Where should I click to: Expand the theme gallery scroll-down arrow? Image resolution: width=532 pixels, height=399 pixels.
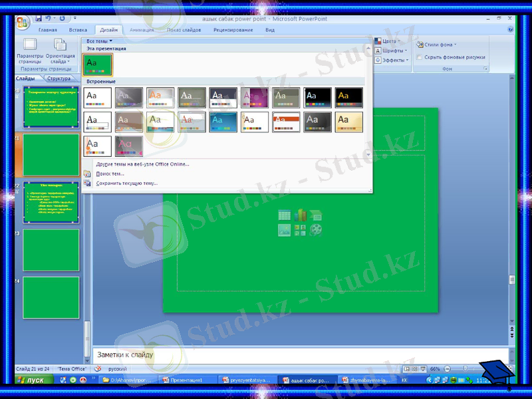[368, 155]
